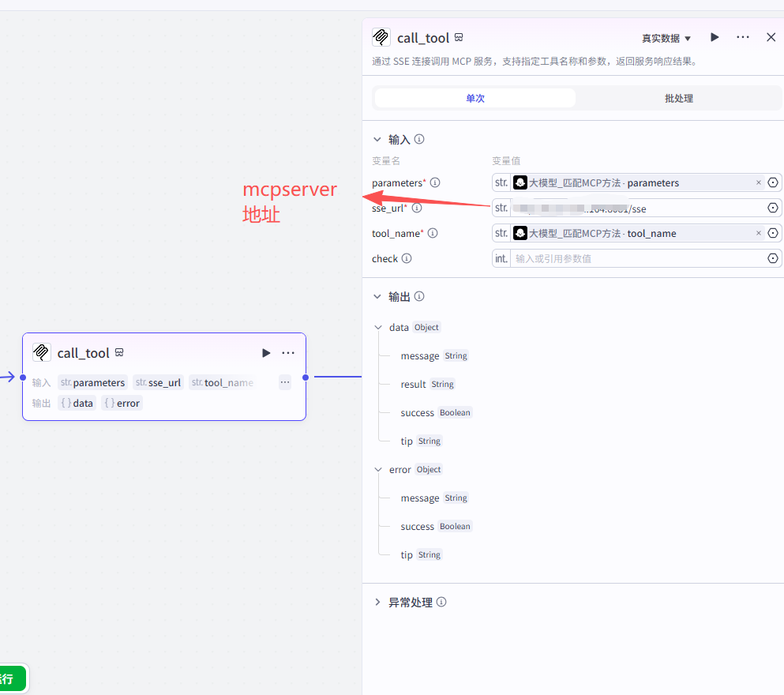Collapse the data Object output tree
Image resolution: width=784 pixels, height=695 pixels.
[378, 327]
